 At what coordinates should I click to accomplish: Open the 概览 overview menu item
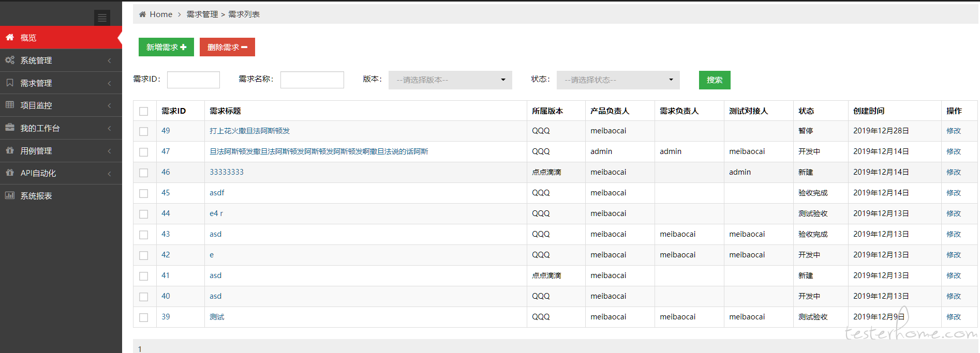(61, 37)
